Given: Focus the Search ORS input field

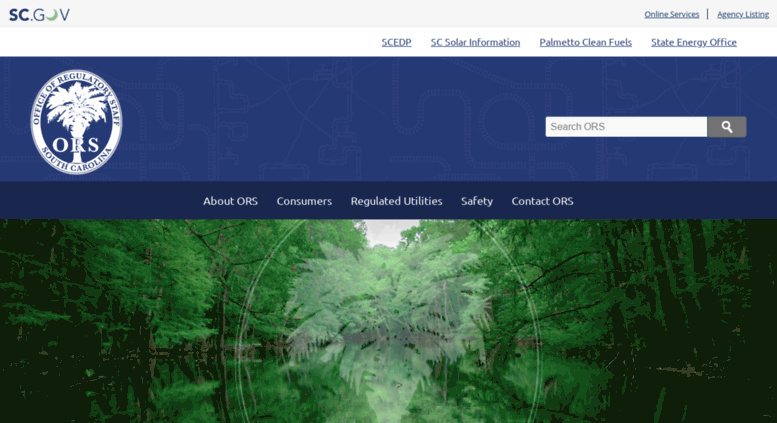Looking at the screenshot, I should [x=626, y=127].
